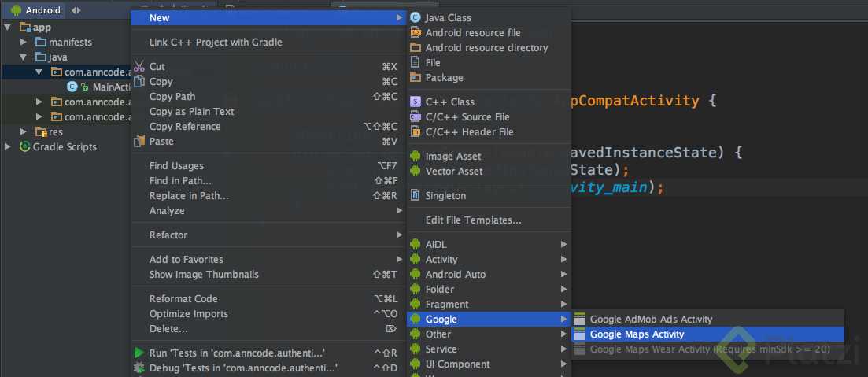Expand the Gradle Scripts node
868x377 pixels.
tap(8, 146)
